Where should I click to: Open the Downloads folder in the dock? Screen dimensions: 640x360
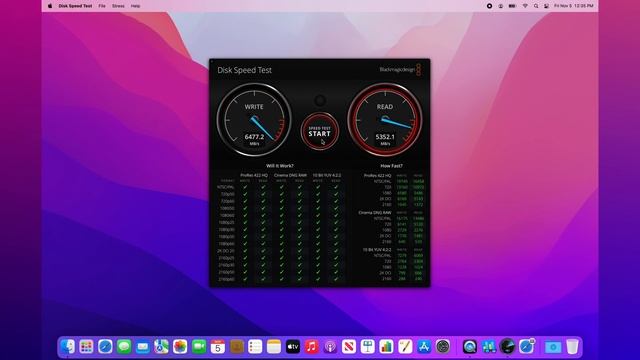coord(553,347)
